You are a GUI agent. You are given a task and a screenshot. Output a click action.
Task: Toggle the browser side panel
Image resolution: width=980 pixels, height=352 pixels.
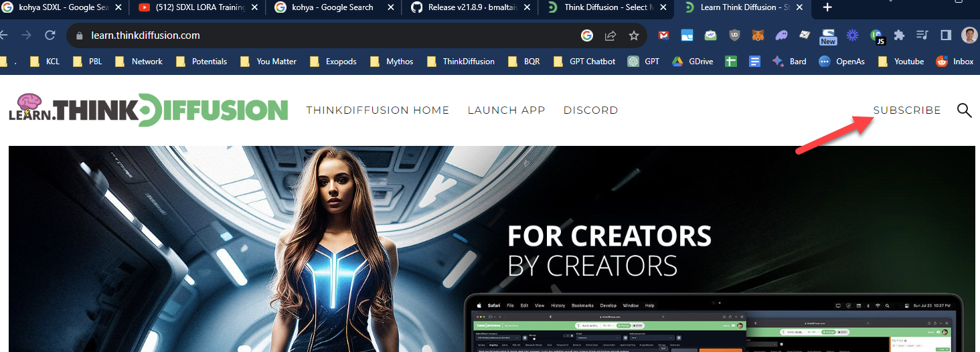(x=946, y=35)
